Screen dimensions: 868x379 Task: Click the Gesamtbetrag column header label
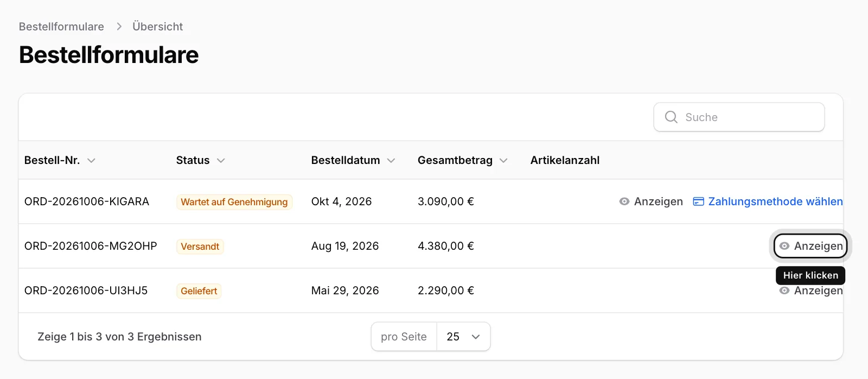455,160
